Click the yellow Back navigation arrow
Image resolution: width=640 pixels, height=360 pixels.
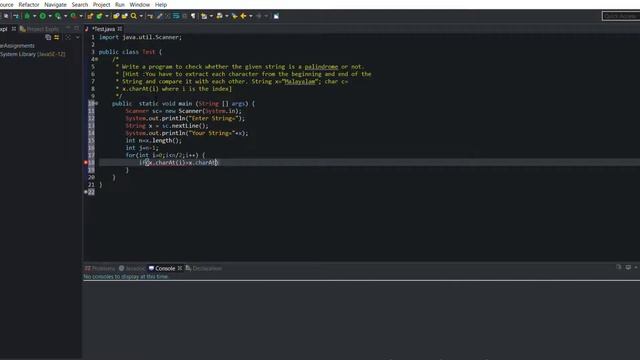(243, 16)
